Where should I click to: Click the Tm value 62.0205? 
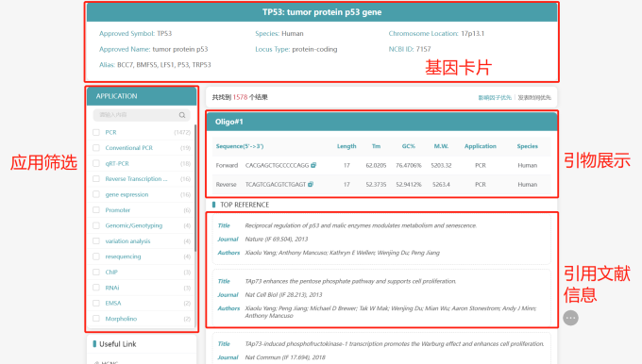pos(376,165)
